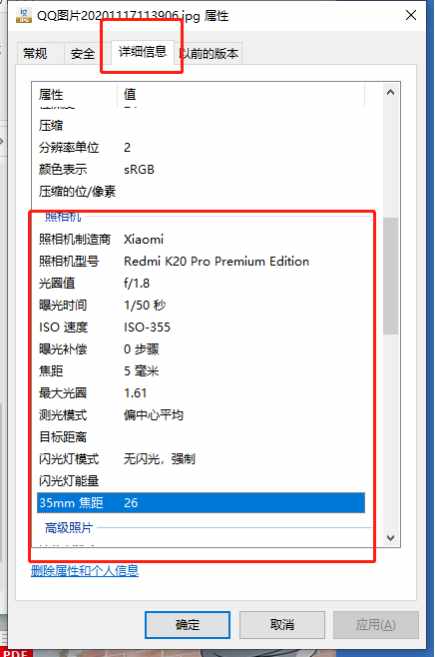Open the 以前的版本 tab
This screenshot has height=657, width=435.
209,54
